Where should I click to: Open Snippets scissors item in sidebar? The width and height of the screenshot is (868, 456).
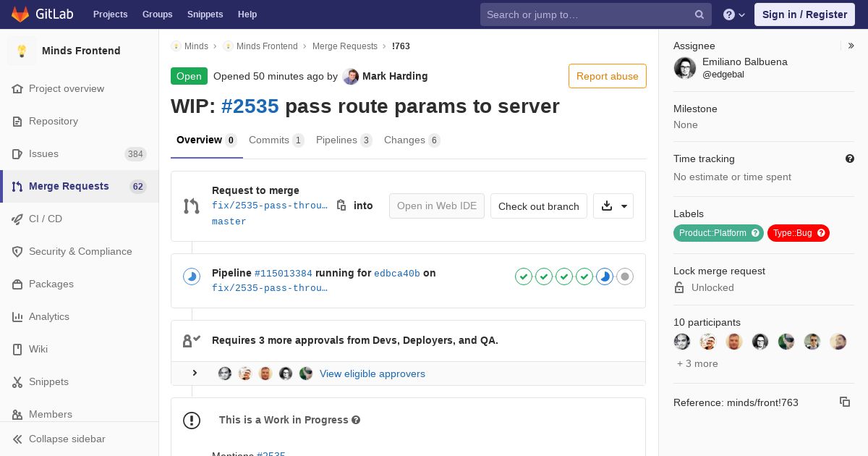coord(80,381)
